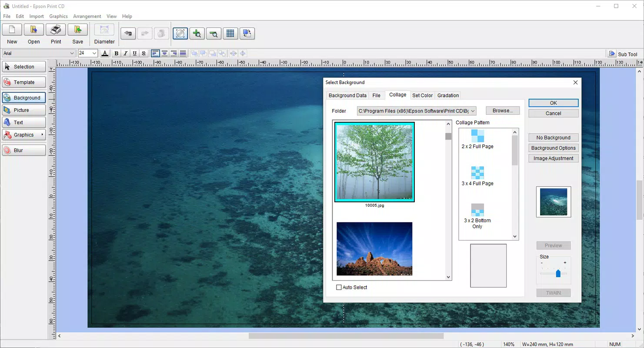This screenshot has height=348, width=644.
Task: Choose the 3 x 2 Bottom Only pattern
Action: pyautogui.click(x=477, y=216)
